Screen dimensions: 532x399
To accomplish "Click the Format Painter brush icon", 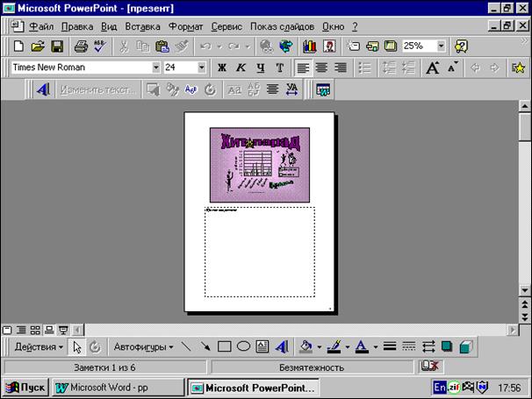I will (182, 46).
